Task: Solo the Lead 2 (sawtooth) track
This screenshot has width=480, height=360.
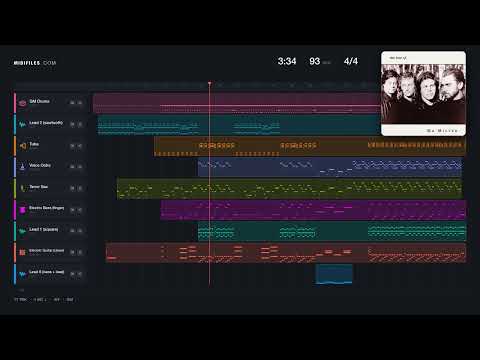Action: tap(80, 124)
